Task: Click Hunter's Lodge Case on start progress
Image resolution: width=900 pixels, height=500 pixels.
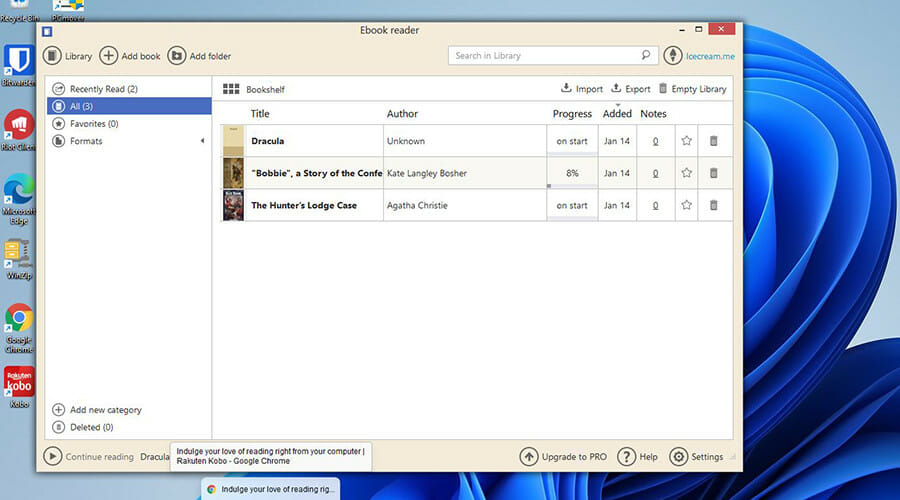Action: coord(572,205)
